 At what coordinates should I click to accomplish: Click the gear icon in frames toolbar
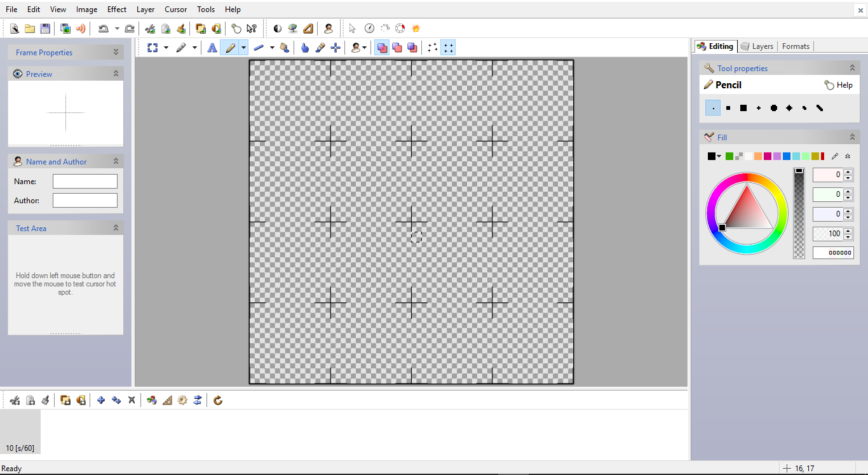pos(182,400)
